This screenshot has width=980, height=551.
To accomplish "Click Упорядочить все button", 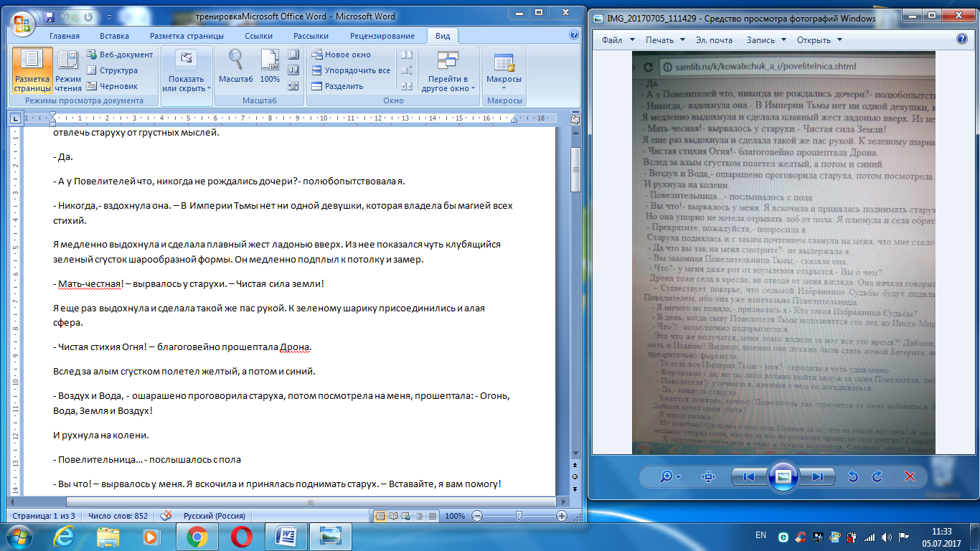I will (x=352, y=70).
